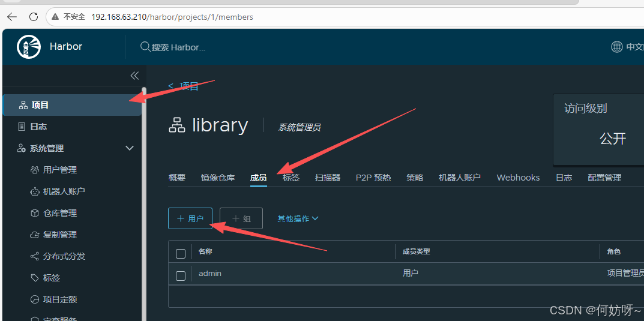
Task: Click the 角色 column header
Action: (613, 251)
